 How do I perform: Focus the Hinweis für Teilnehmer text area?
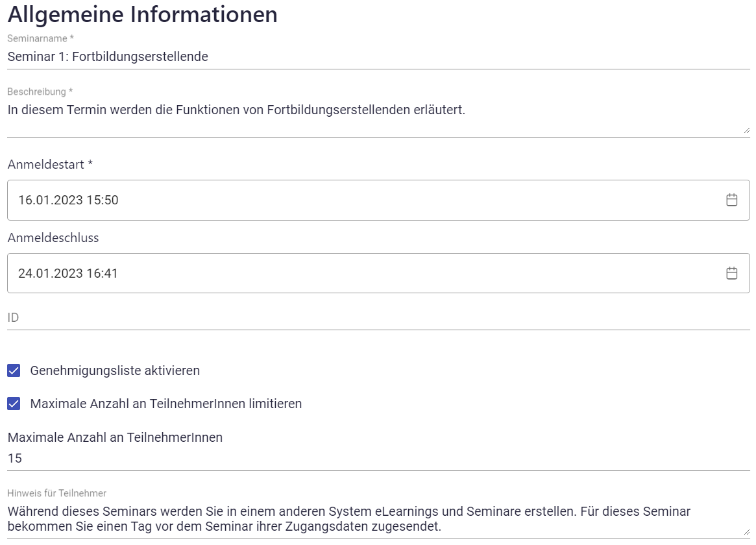coord(376,518)
